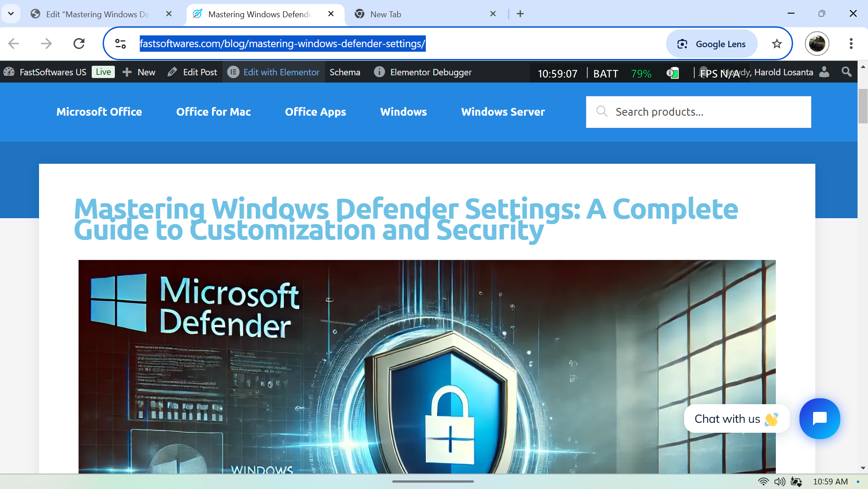Screen dimensions: 868x489
Task: Click the page vertical scrollbar thumb
Action: pos(863,106)
